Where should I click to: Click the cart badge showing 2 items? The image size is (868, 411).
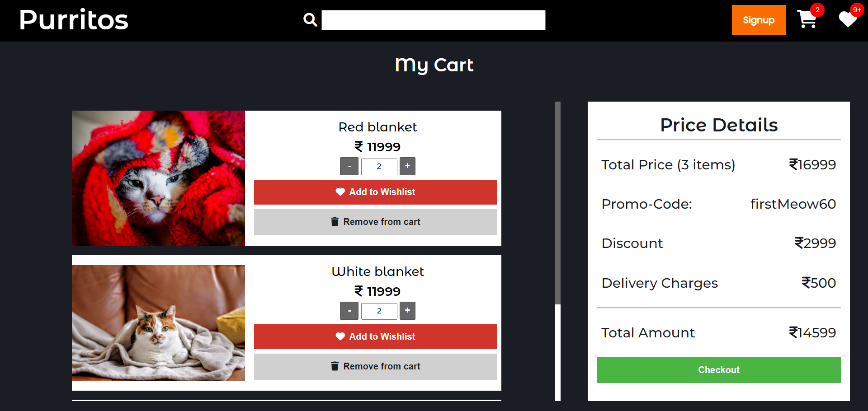coord(818,9)
